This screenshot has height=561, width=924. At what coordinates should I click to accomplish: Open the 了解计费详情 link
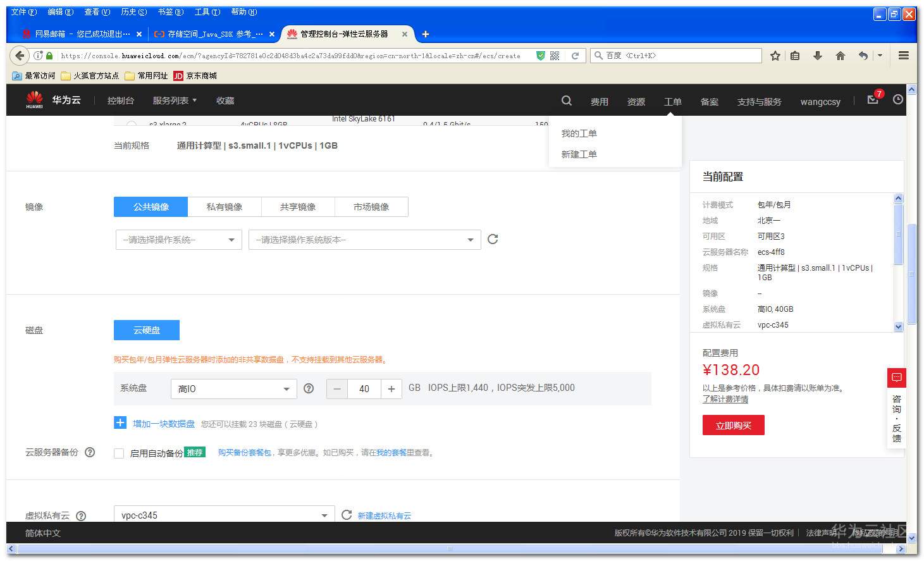(x=725, y=399)
